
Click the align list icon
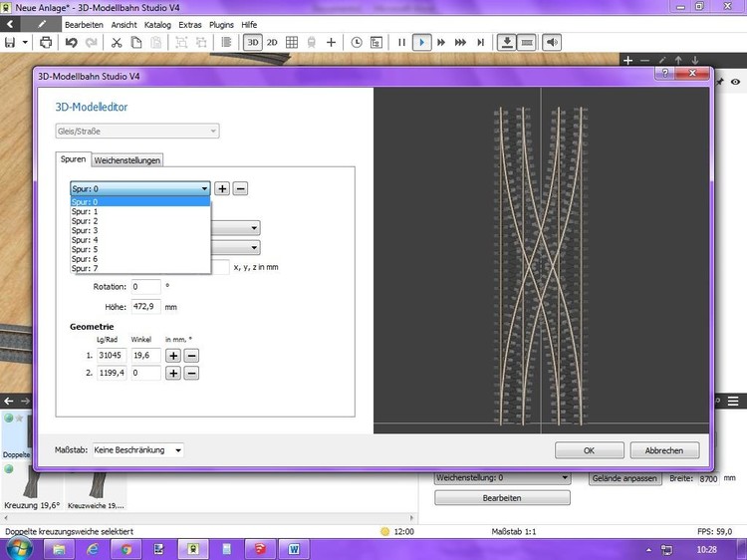[x=226, y=43]
